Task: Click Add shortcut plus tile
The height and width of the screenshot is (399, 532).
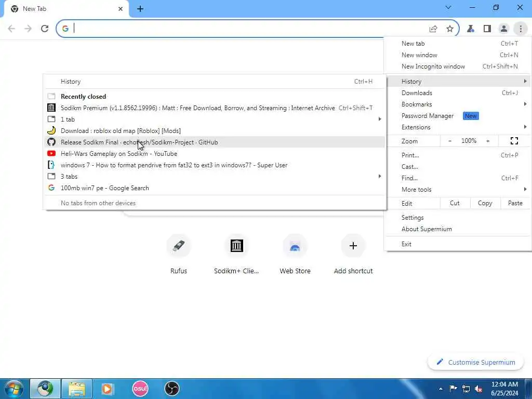Action: pos(353,254)
